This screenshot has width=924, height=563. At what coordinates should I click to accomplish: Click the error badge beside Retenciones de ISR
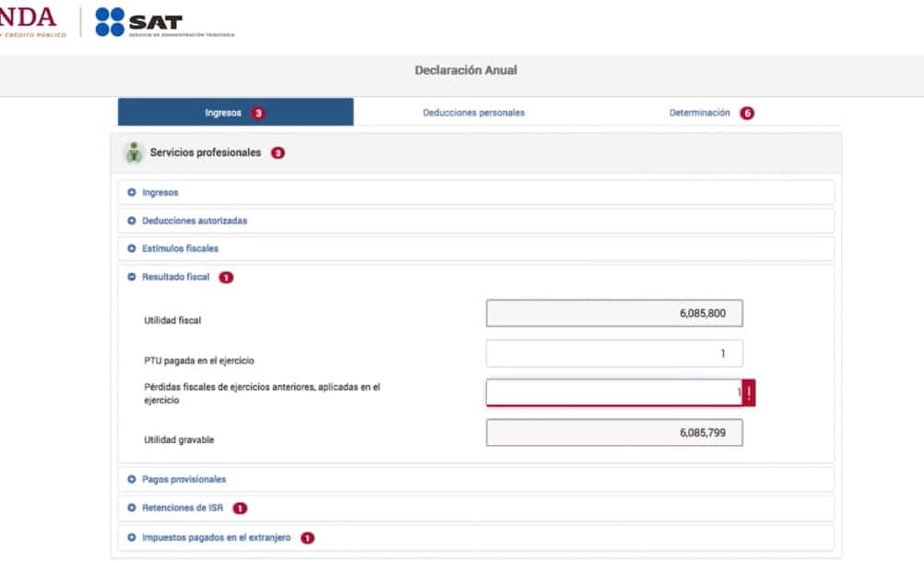[240, 509]
